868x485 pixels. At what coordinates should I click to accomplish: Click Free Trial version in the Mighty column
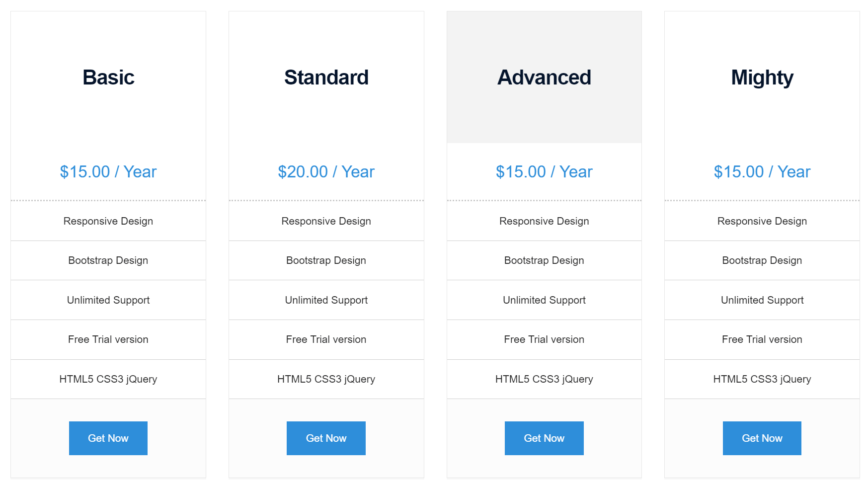click(x=762, y=339)
